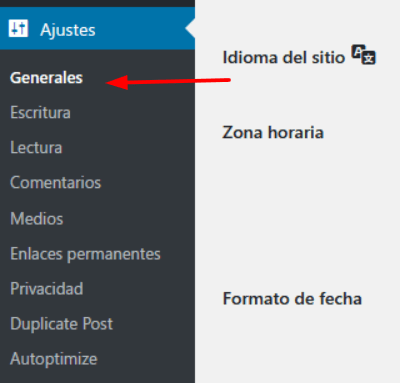
Task: Click the Zona horaria label
Action: point(273,132)
